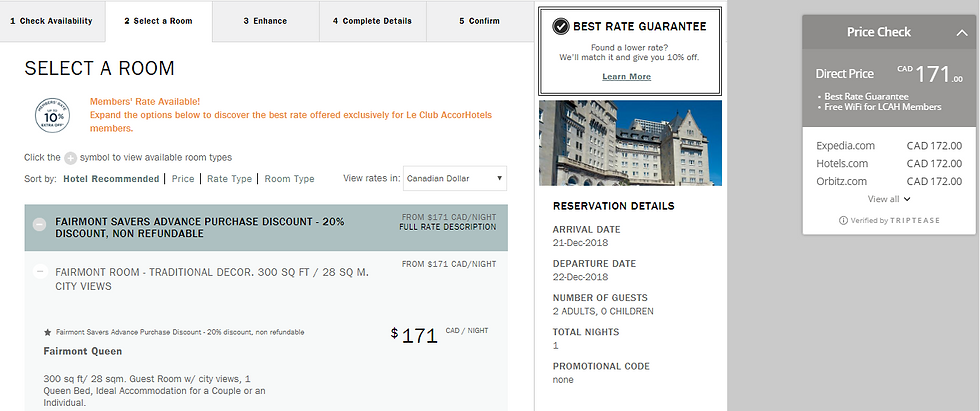Jump to step 5 Confirm tab
Screen dimensions: 980x411
[x=479, y=20]
